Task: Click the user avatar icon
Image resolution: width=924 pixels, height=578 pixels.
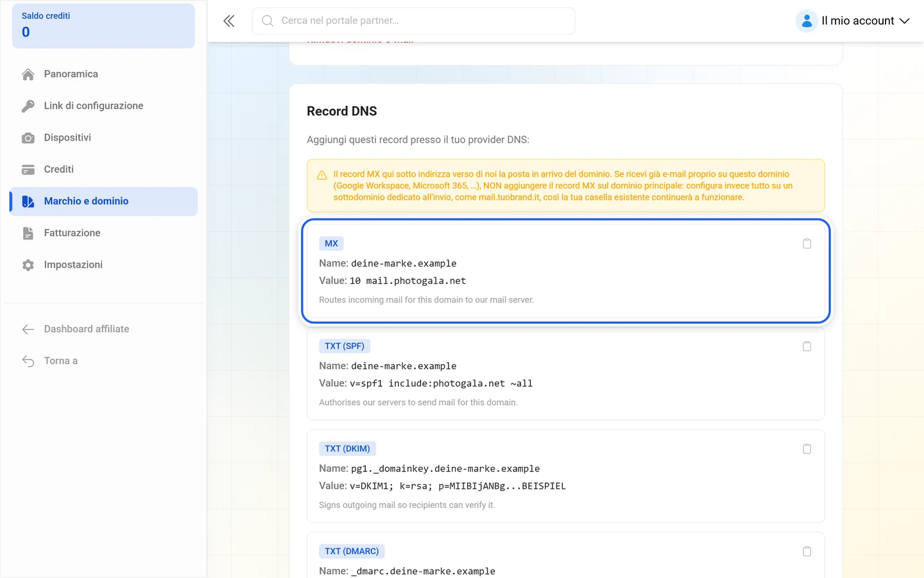Action: tap(807, 21)
